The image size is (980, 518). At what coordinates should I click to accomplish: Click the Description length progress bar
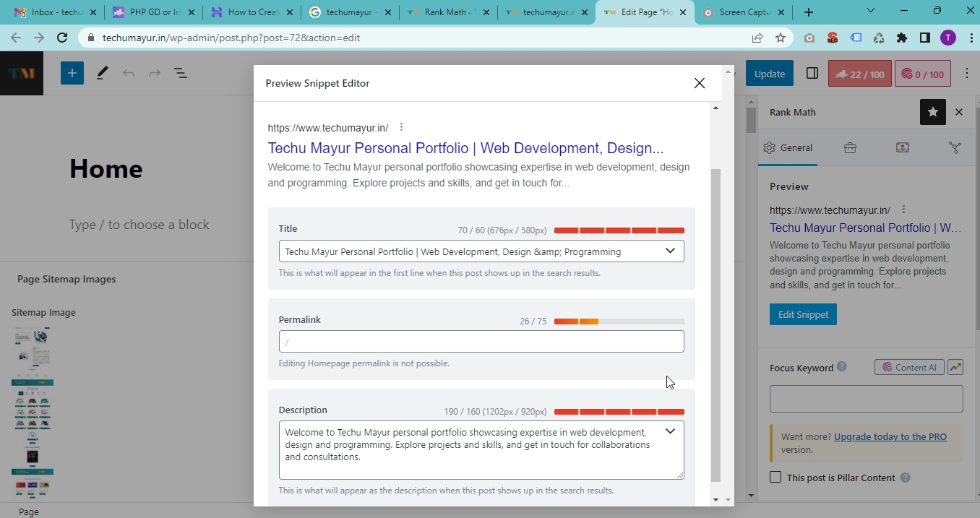[x=619, y=412]
